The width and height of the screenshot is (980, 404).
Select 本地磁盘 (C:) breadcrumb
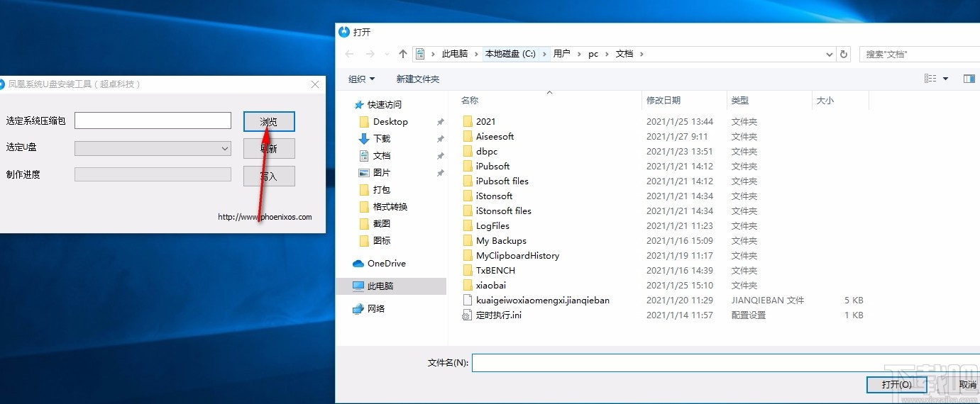coord(510,54)
